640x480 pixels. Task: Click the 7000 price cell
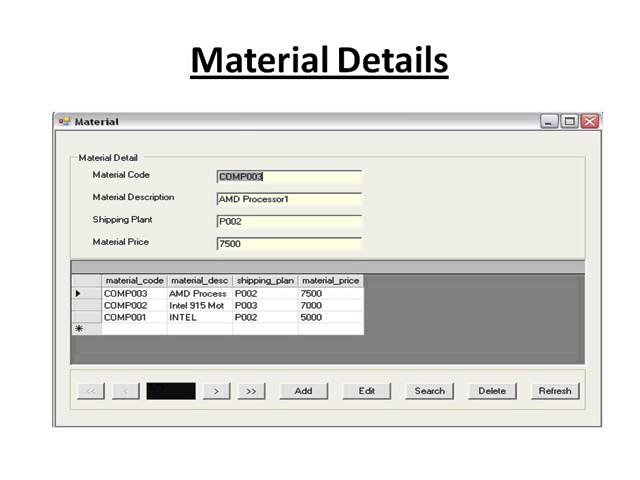click(331, 305)
